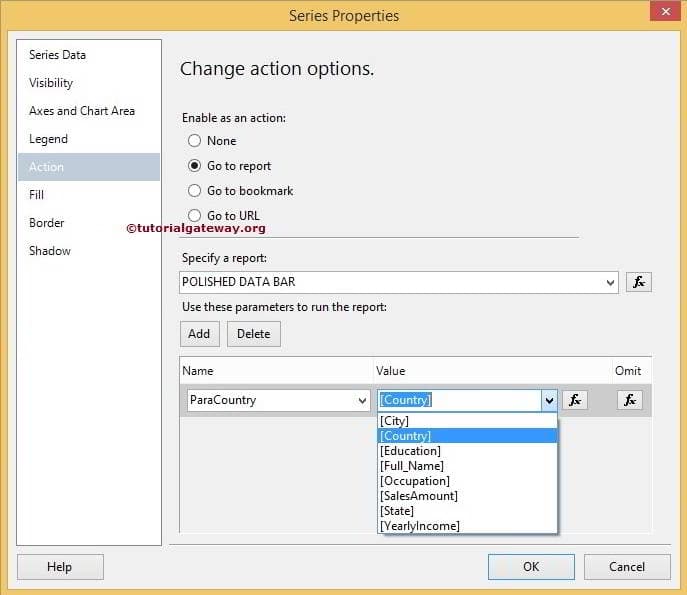Open the Omit expression fx button
687x595 pixels.
coord(629,400)
